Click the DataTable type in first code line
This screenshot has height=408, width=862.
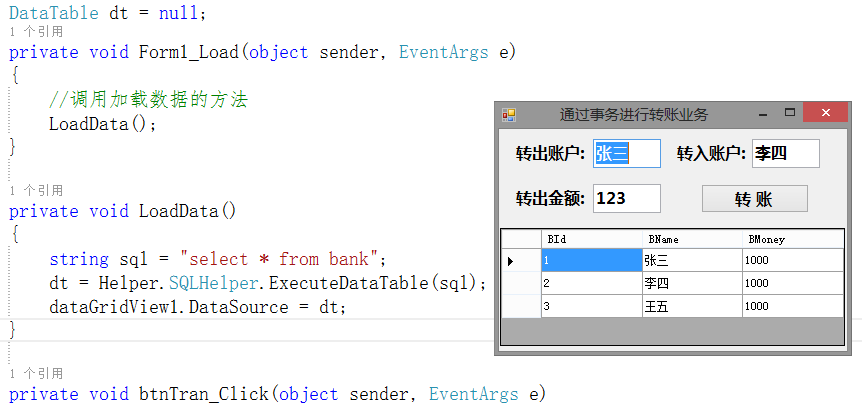[x=54, y=13]
